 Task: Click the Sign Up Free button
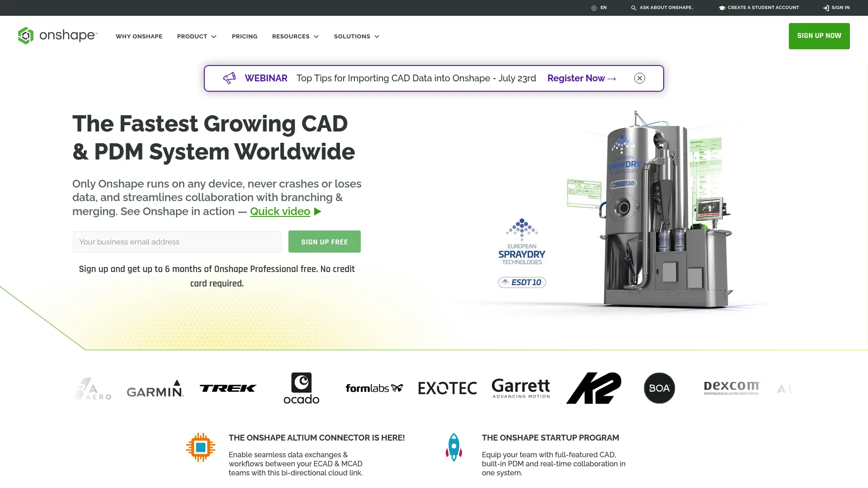tap(325, 242)
